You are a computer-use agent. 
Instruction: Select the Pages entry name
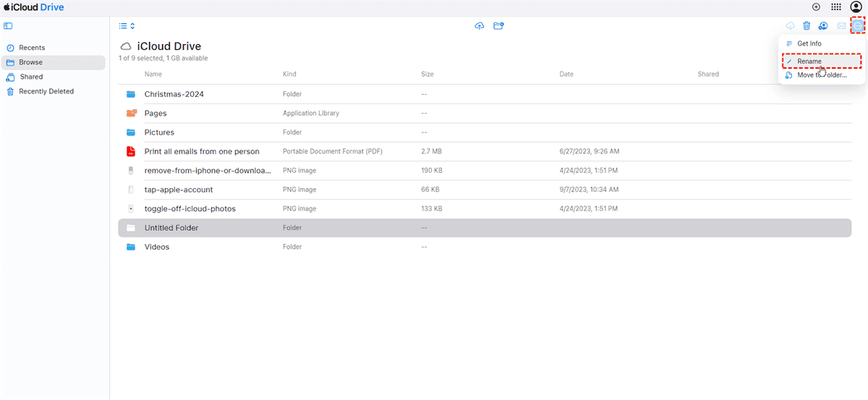(x=156, y=113)
